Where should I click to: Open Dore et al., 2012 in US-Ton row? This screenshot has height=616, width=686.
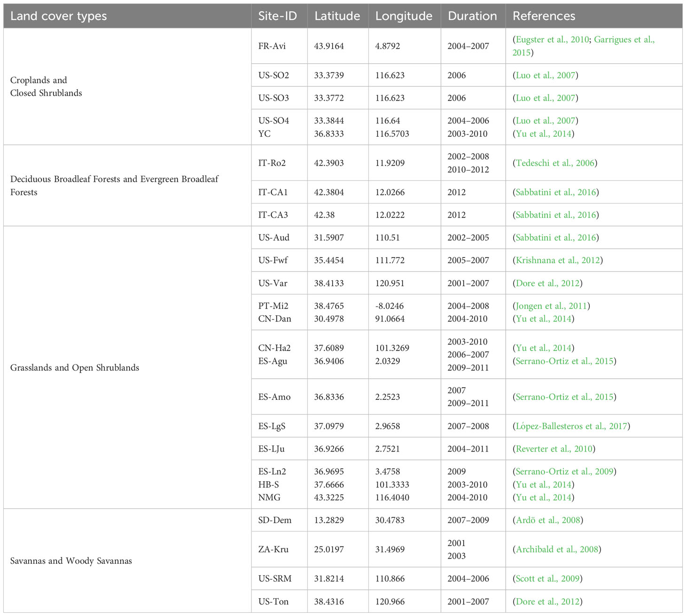coord(547,601)
